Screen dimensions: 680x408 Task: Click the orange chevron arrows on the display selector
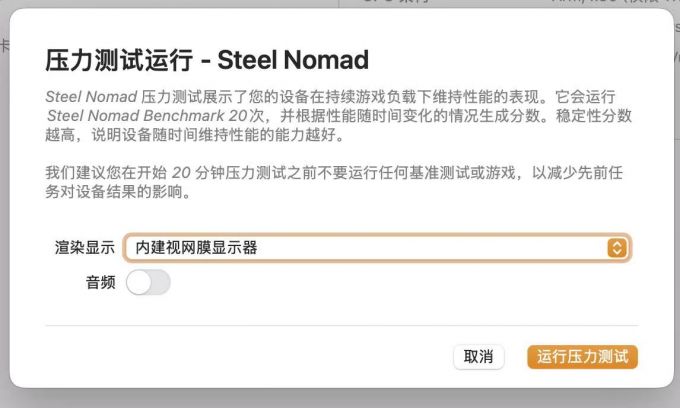tap(617, 247)
